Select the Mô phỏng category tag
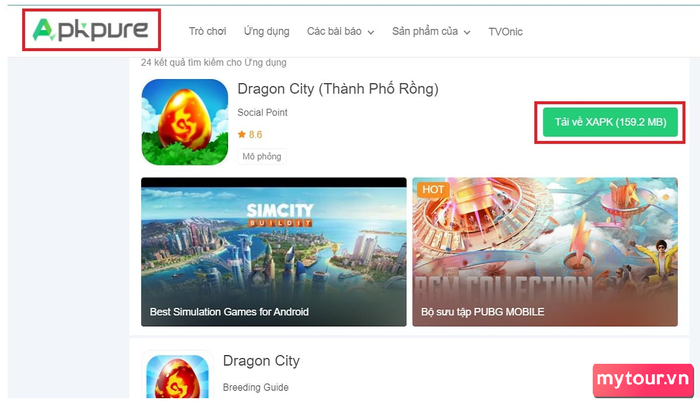 coord(262,156)
